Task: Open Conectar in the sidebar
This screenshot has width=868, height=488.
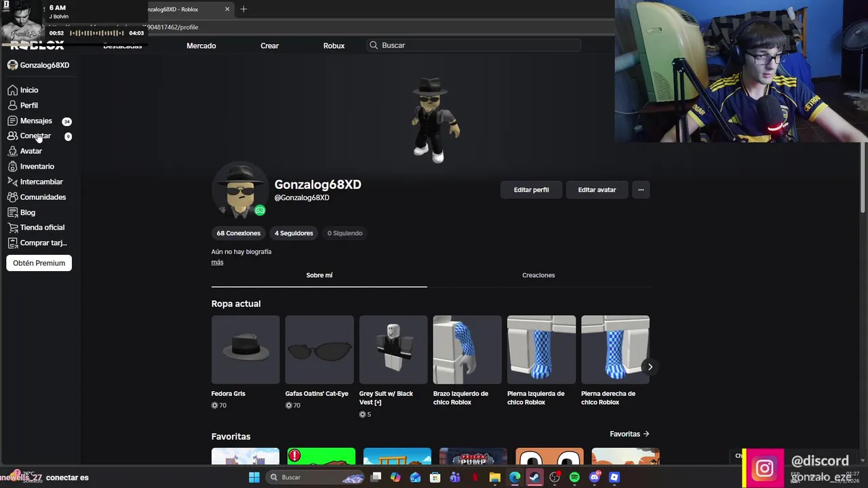Action: (x=35, y=136)
